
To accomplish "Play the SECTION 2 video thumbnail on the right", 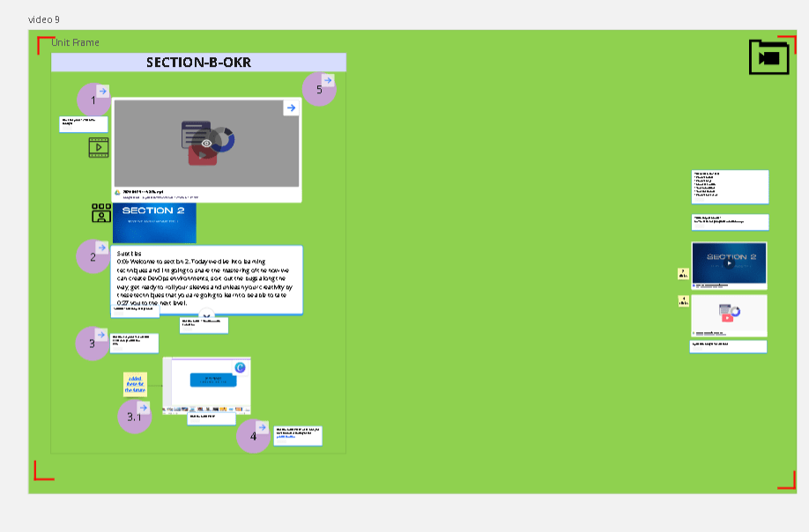I will [729, 262].
